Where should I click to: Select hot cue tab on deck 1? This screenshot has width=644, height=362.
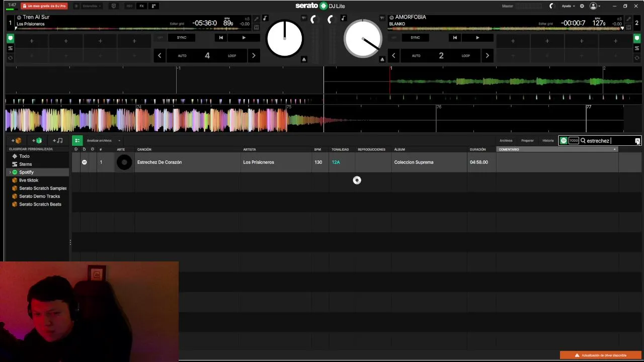click(10, 38)
